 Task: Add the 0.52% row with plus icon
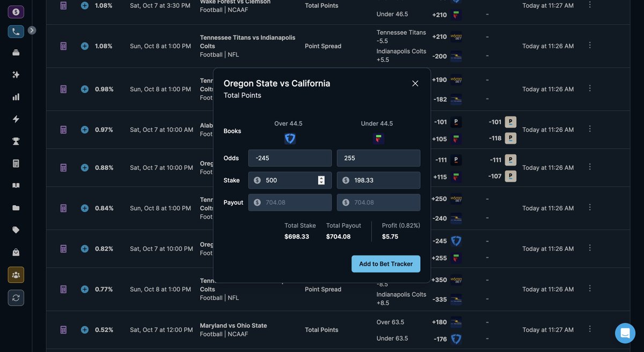85,329
